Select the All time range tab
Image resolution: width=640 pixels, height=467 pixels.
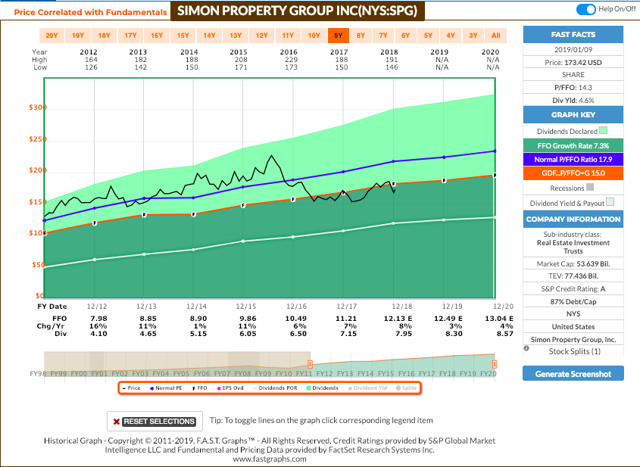point(496,36)
